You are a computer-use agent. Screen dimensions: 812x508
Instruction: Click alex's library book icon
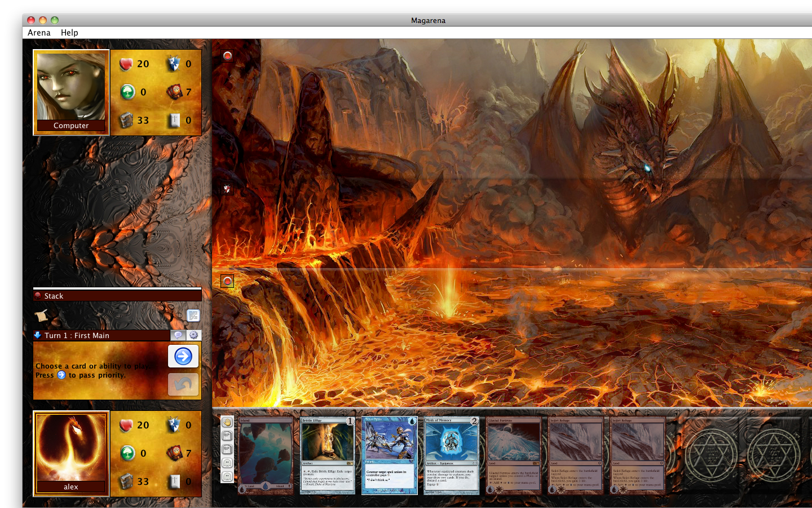point(126,481)
